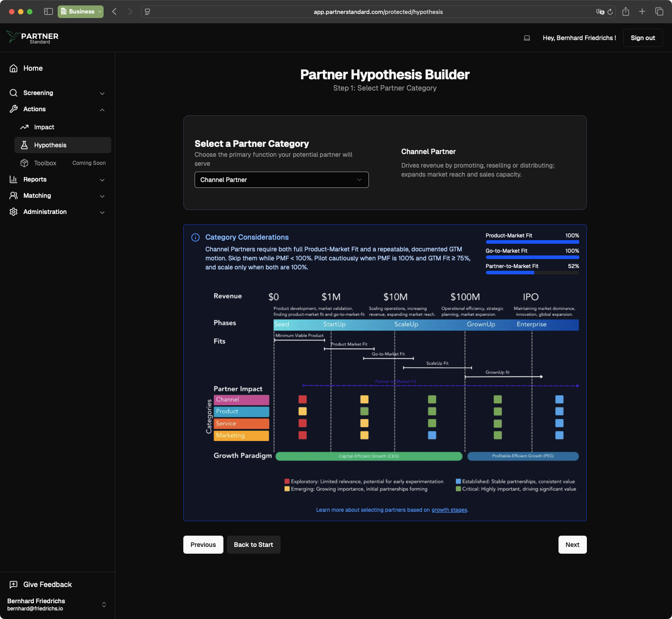Click the Channel category magenta label
The height and width of the screenshot is (619, 672).
[x=241, y=400]
